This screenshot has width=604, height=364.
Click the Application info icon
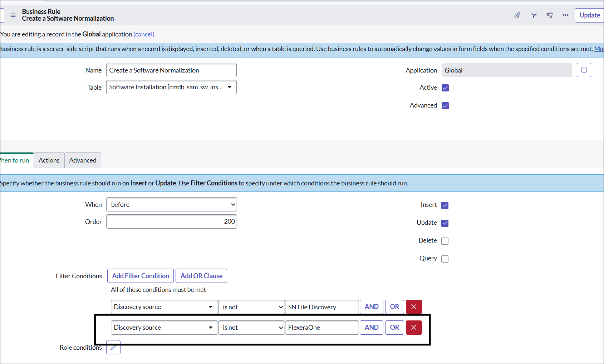tap(584, 70)
